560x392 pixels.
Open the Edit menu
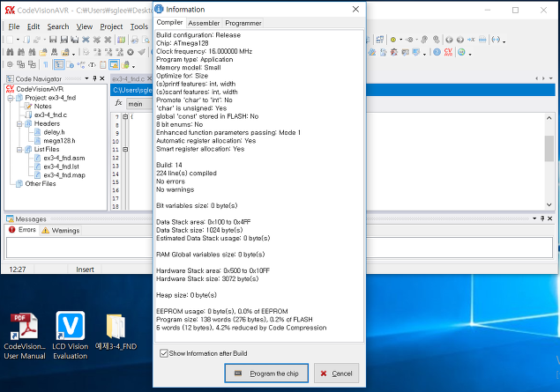click(x=34, y=26)
